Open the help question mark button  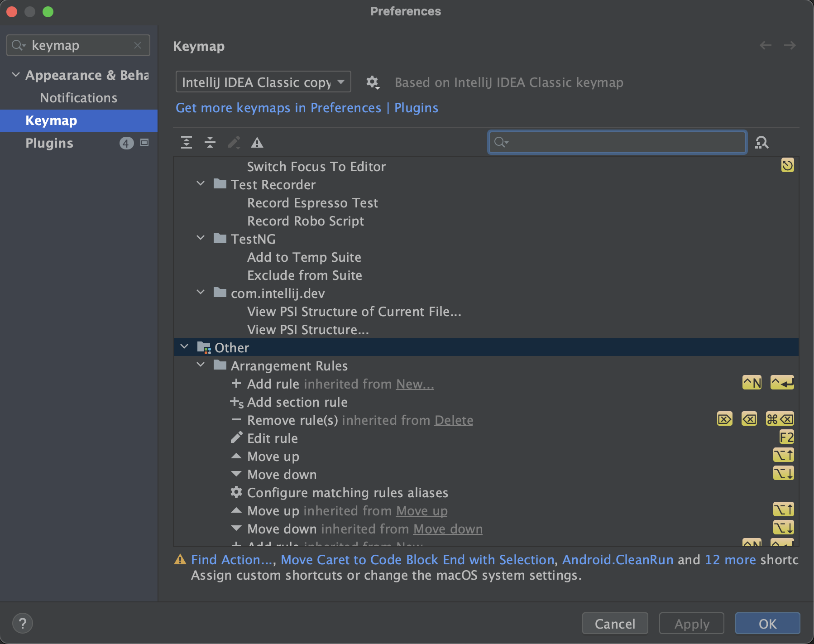[x=23, y=623]
